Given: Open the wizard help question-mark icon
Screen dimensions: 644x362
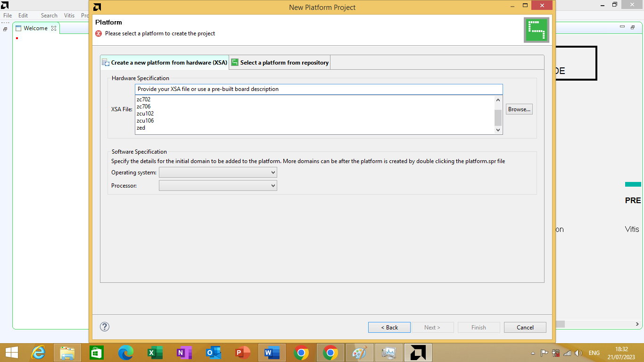Looking at the screenshot, I should coord(105,327).
